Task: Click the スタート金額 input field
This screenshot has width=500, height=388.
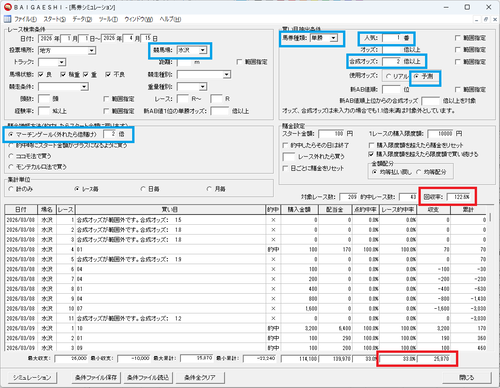Action: point(332,134)
